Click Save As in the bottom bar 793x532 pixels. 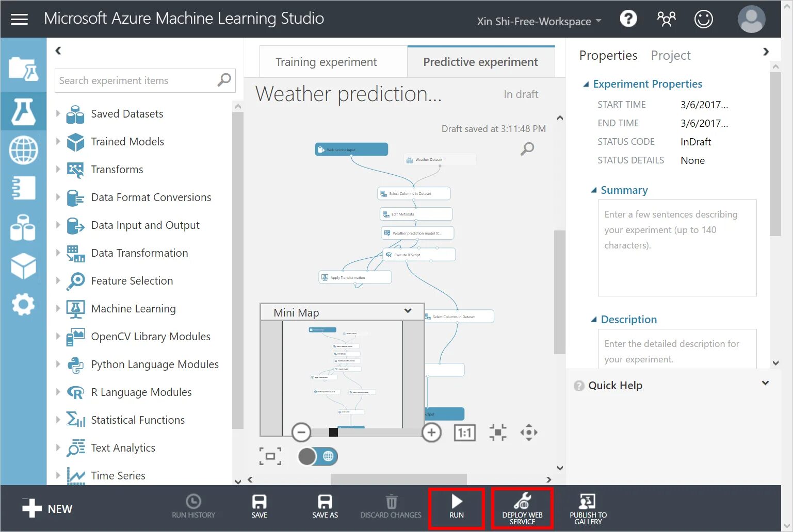point(325,506)
